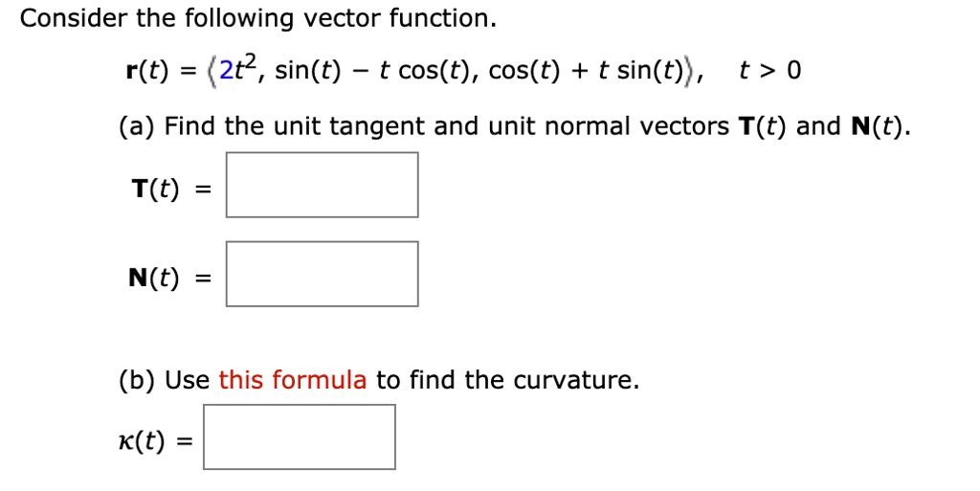Click the "(b) Use" text
The height and width of the screenshot is (491, 980).
coord(165,380)
